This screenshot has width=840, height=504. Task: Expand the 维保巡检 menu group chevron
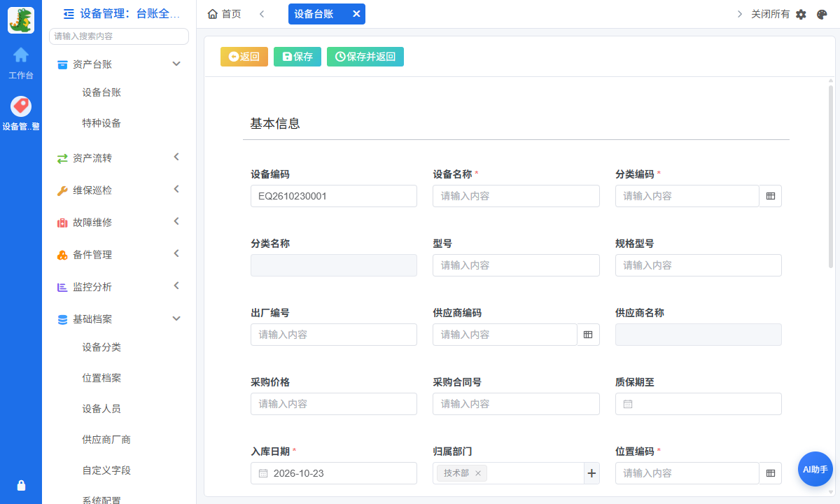(x=176, y=189)
